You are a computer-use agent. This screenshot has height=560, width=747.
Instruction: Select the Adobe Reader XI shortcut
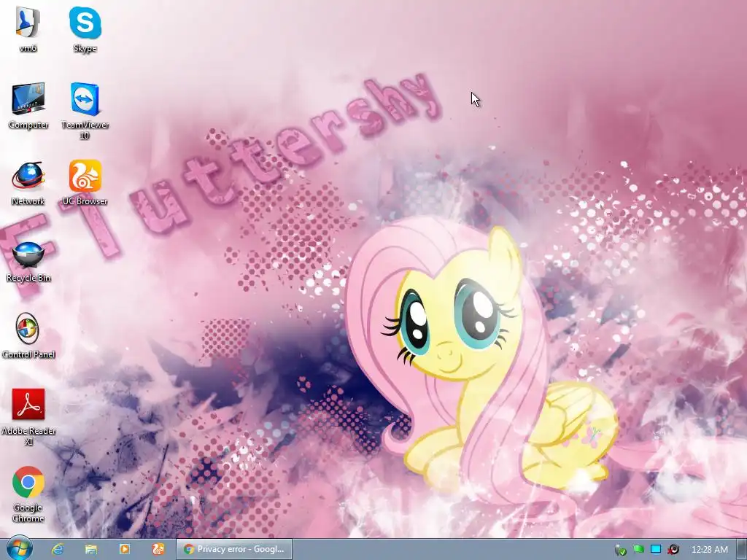click(28, 416)
